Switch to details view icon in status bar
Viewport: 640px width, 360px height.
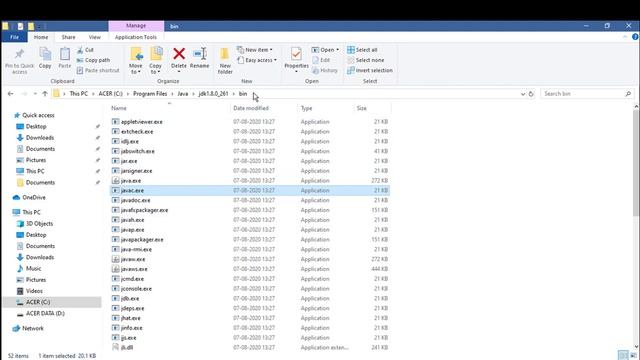click(x=622, y=355)
